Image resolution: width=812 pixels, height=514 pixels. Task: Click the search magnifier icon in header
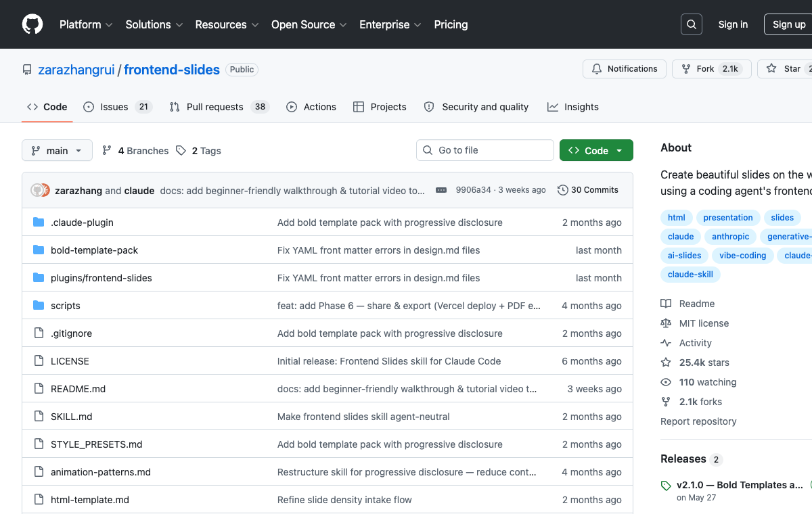click(x=692, y=24)
